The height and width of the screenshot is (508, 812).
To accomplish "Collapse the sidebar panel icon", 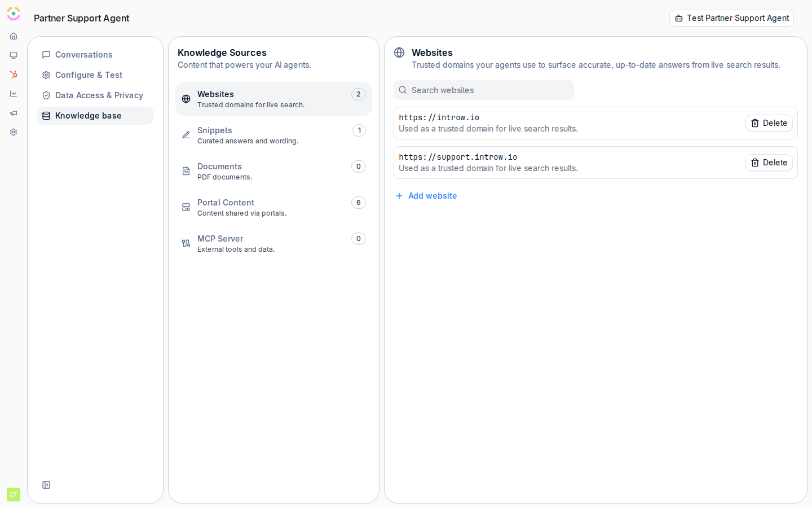I will tap(46, 485).
